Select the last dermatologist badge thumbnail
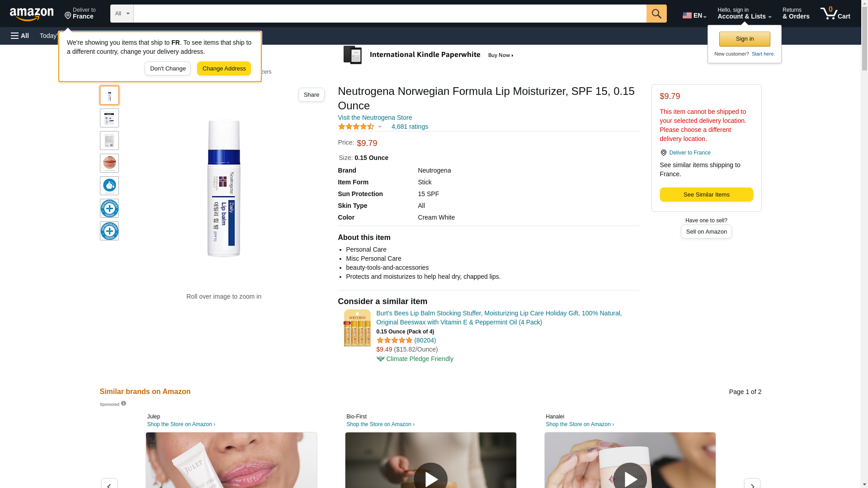868x488 pixels. pos(109,231)
